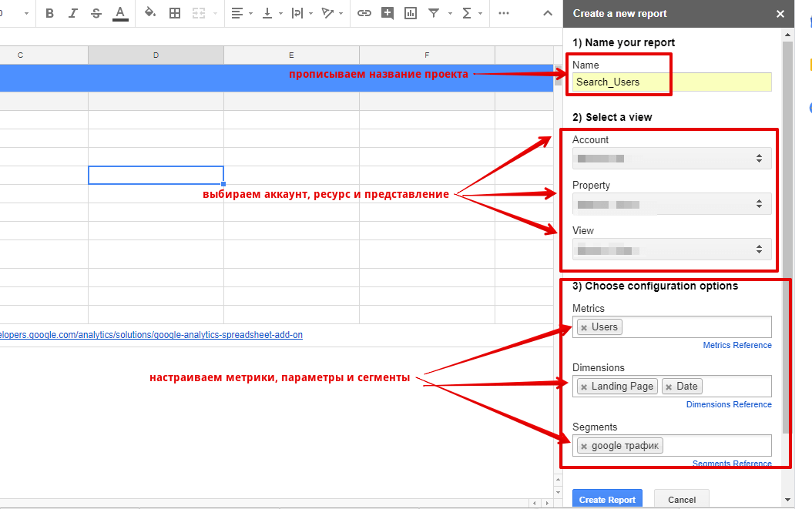The image size is (812, 509).
Task: Open the Account dropdown
Action: click(x=672, y=159)
